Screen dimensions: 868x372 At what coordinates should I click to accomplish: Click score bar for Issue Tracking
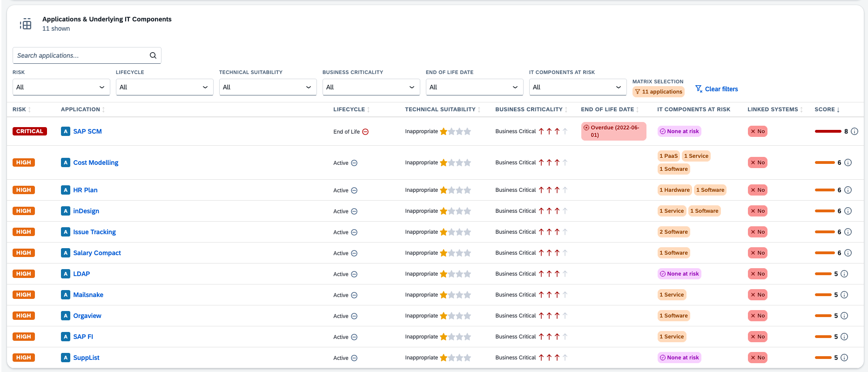point(825,232)
